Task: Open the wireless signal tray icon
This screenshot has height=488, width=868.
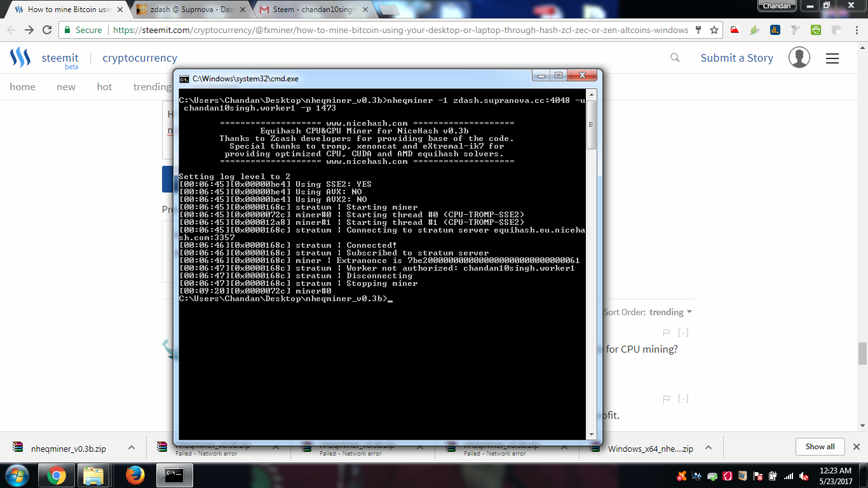Action: click(x=789, y=476)
